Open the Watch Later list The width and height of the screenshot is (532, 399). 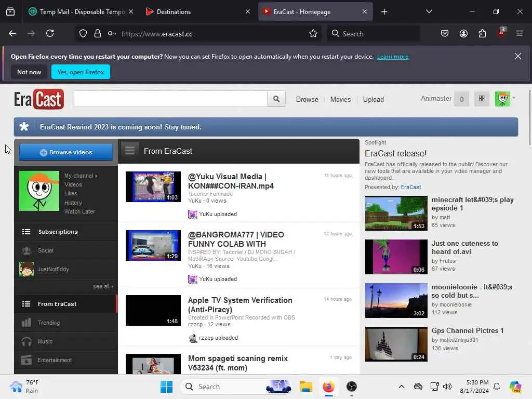click(x=79, y=211)
